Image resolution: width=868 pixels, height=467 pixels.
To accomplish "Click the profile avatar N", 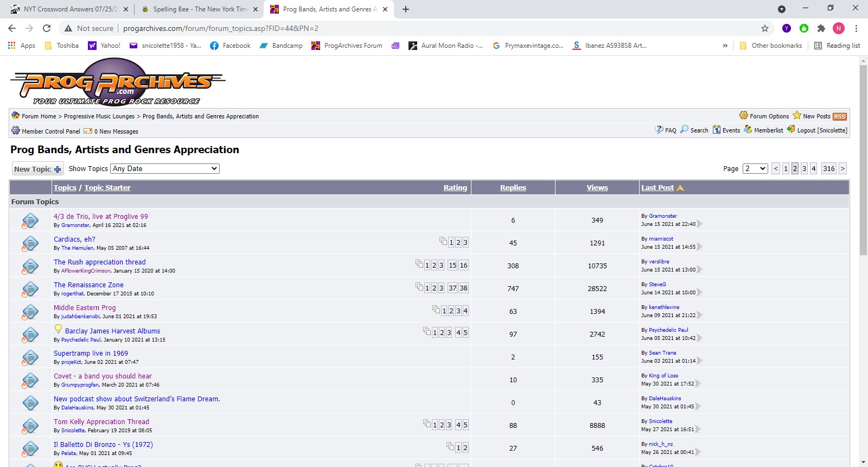I will (x=839, y=28).
